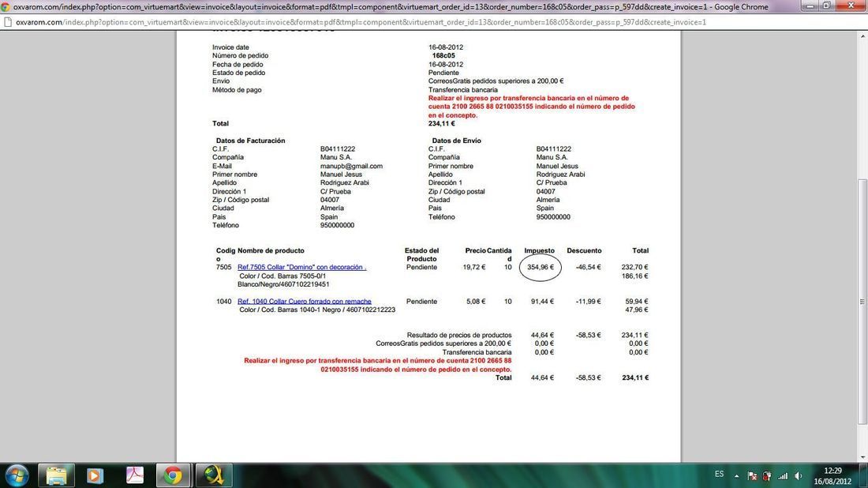Click the 'Impuesto' column header
The height and width of the screenshot is (488, 868).
pos(539,251)
